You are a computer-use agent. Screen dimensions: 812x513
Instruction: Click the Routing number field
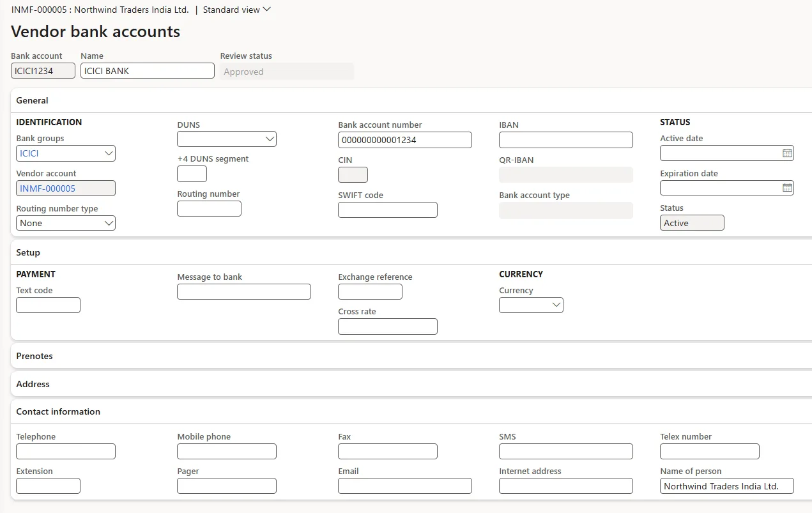pos(209,208)
